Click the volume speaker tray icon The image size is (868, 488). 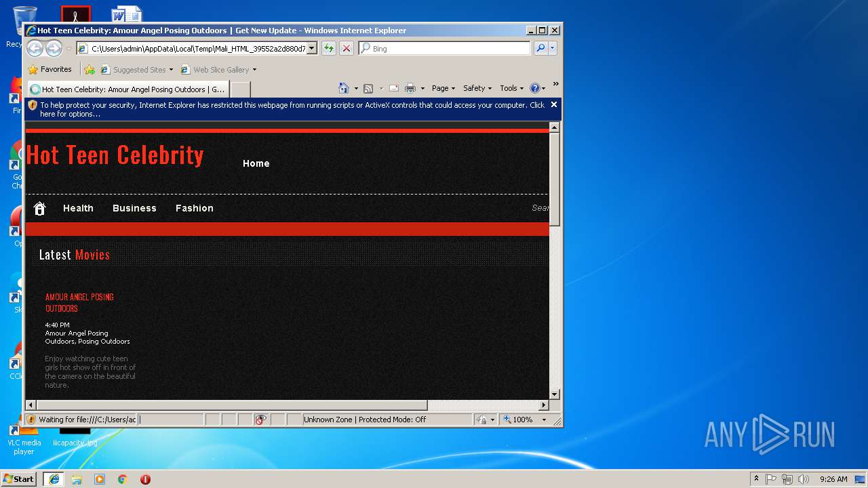pos(804,479)
